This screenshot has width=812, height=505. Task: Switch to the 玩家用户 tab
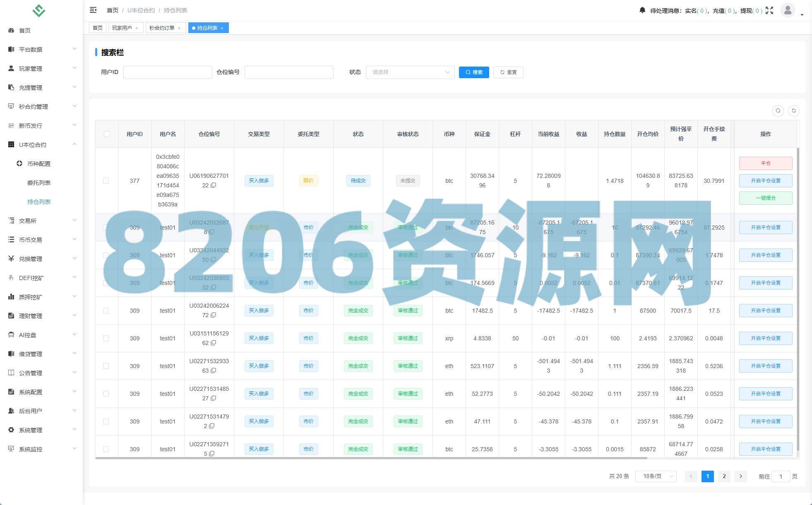[x=122, y=28]
